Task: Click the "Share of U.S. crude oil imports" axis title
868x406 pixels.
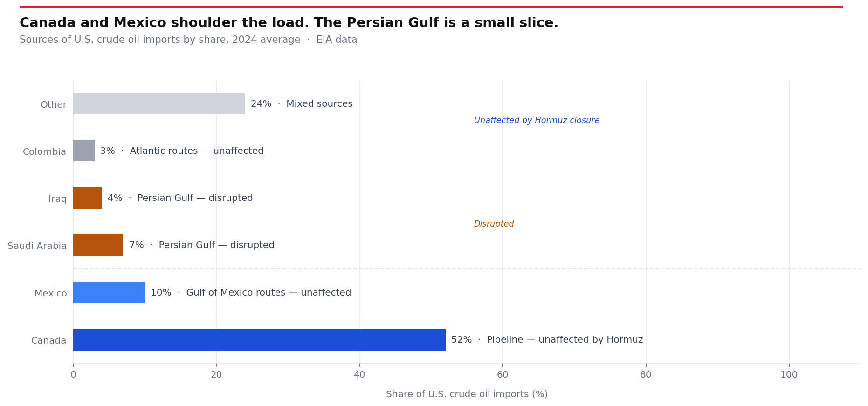Action: [x=467, y=394]
